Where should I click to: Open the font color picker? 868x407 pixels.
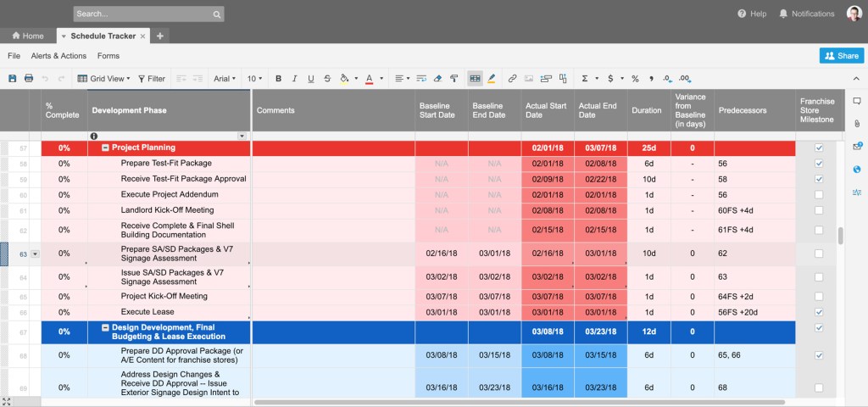tap(369, 79)
